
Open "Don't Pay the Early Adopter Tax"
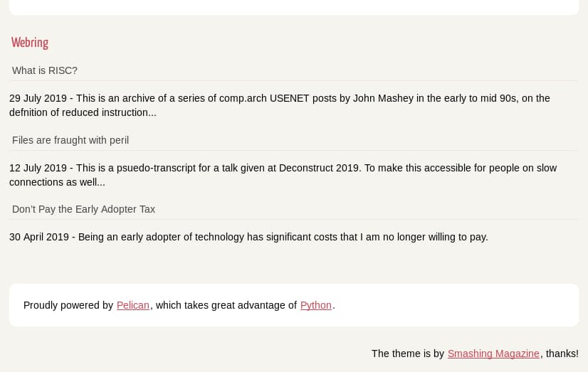pos(83,209)
